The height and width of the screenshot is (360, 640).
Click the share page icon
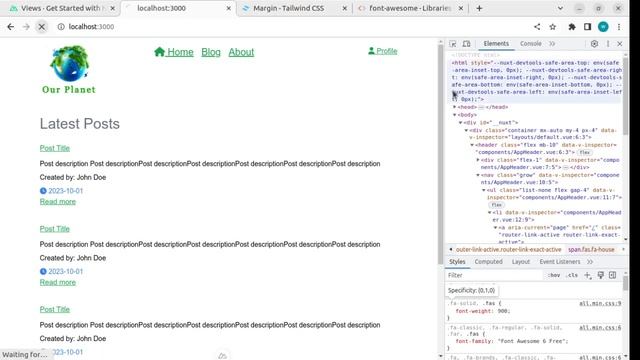tap(537, 27)
